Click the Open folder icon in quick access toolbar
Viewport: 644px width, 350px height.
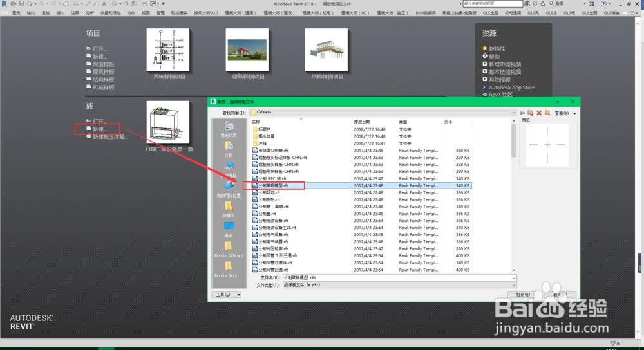point(13,4)
